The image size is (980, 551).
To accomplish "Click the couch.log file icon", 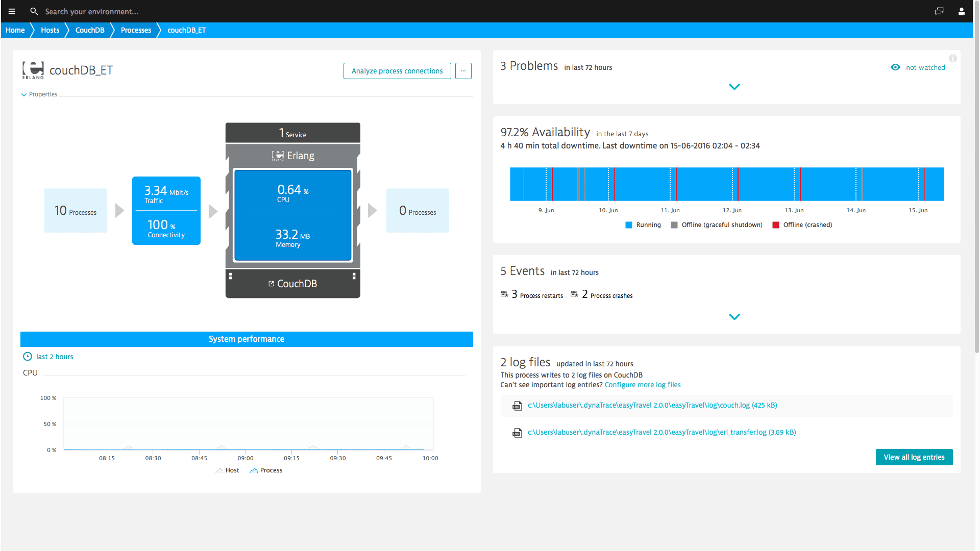I will point(517,406).
